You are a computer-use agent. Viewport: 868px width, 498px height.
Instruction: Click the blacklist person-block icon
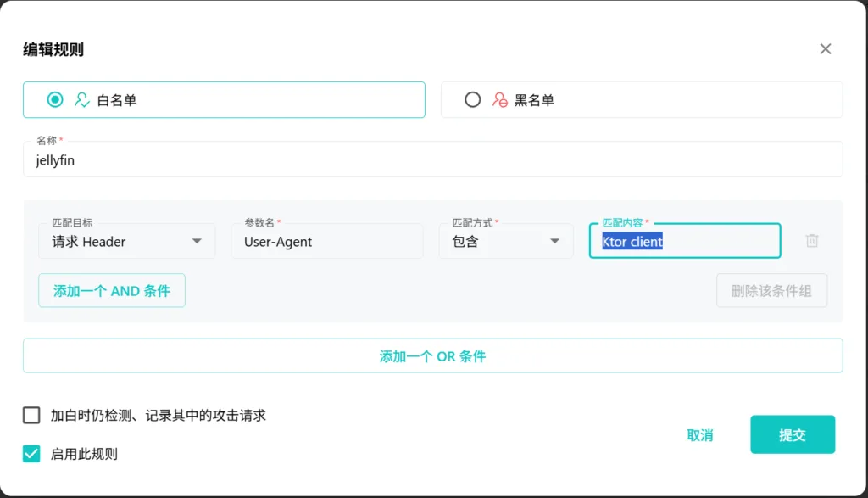[500, 100]
